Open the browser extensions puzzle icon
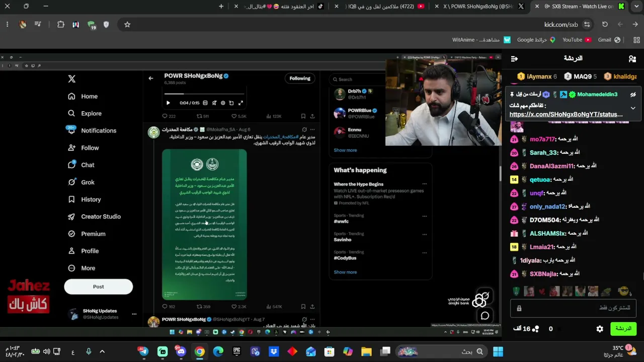Viewport: 644px width, 362px height. coord(61,24)
